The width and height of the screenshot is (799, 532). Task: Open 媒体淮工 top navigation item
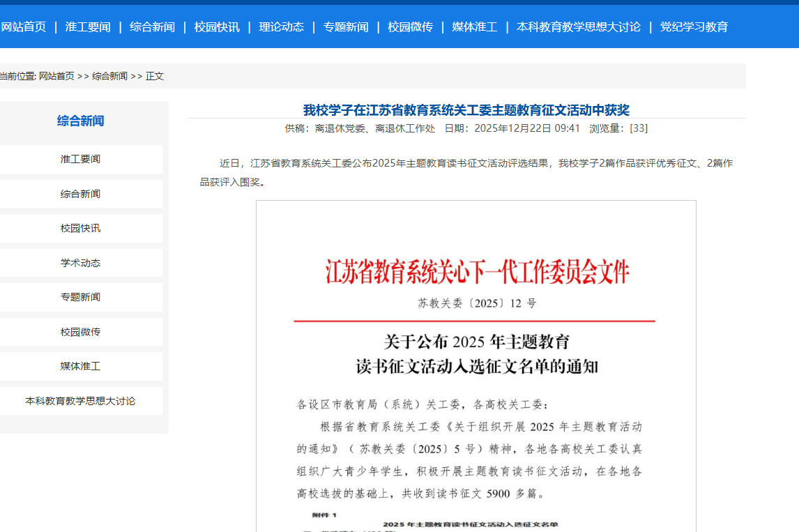475,27
